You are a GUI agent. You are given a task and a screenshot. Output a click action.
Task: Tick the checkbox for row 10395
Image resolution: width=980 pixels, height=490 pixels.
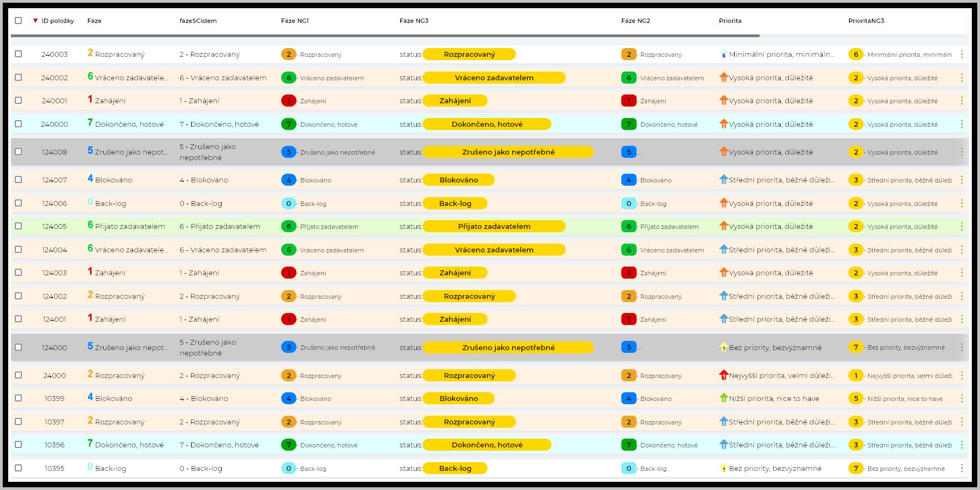pyautogui.click(x=18, y=468)
